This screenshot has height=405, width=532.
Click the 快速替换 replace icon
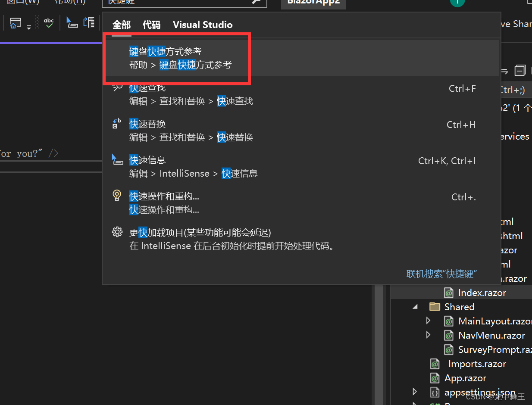click(117, 124)
